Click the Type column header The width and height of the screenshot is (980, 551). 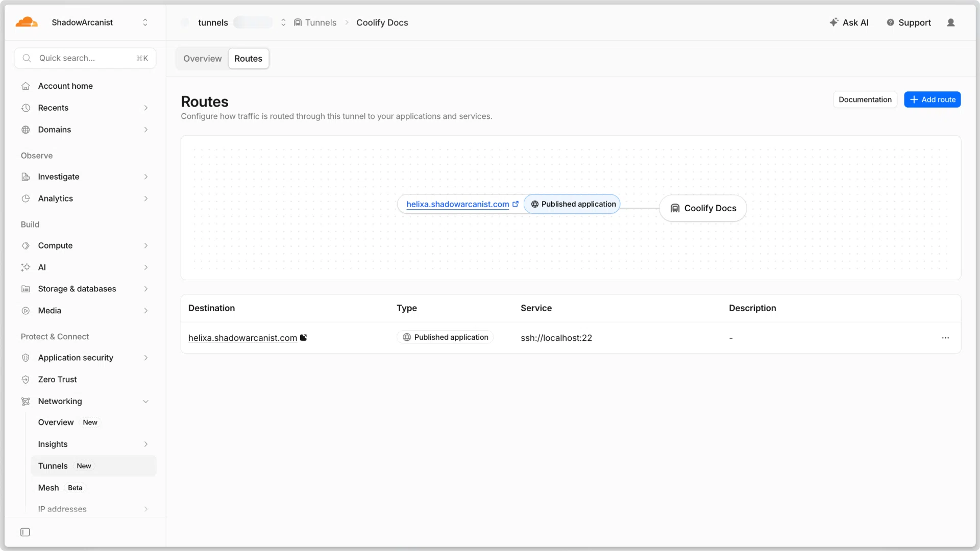pos(406,308)
